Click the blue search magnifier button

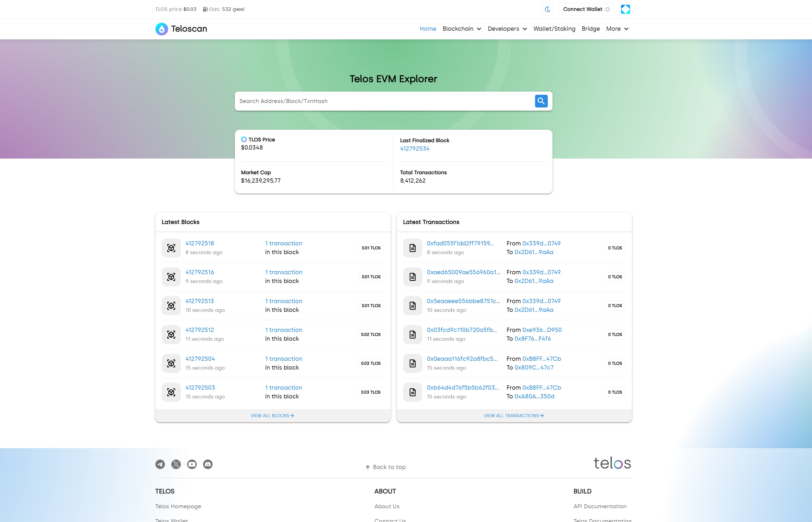541,101
